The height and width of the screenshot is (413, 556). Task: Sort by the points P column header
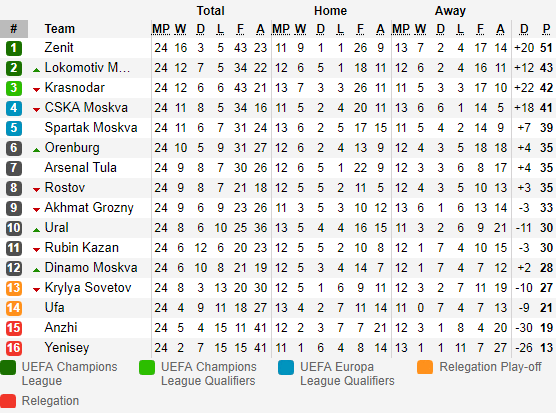tap(546, 29)
